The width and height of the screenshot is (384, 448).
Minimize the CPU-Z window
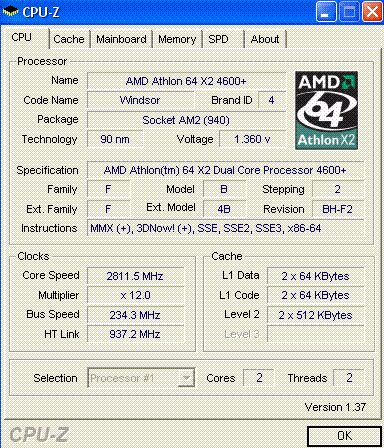click(x=326, y=12)
